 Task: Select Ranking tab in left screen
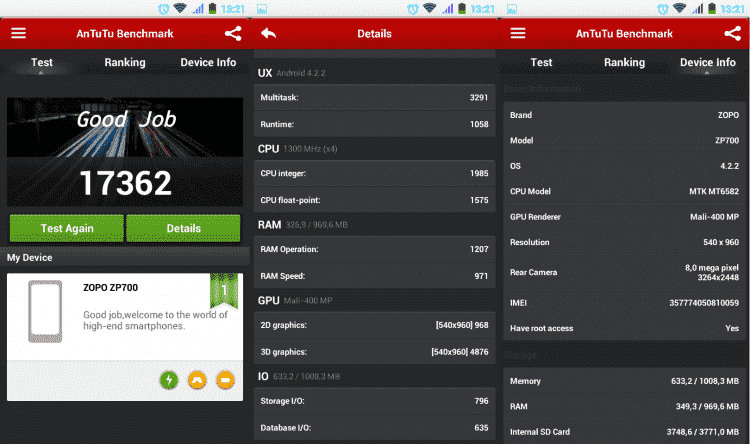coord(125,63)
